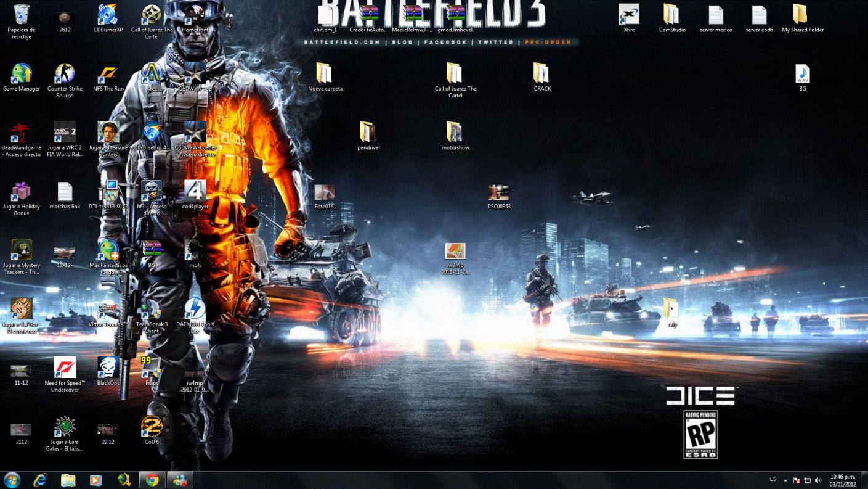
Task: Select Jugar a Val'Gor El comienzo icon
Action: 22,308
